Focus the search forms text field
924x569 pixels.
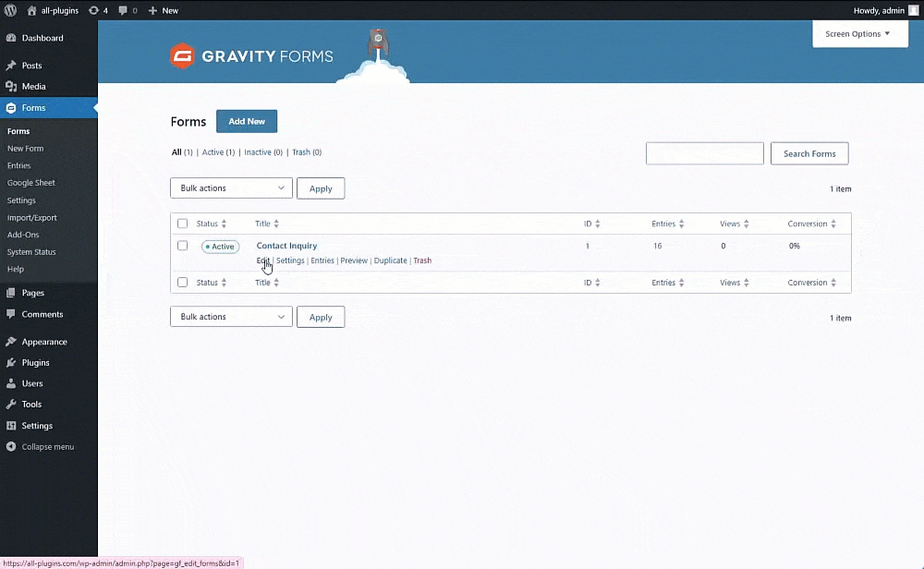(x=705, y=153)
